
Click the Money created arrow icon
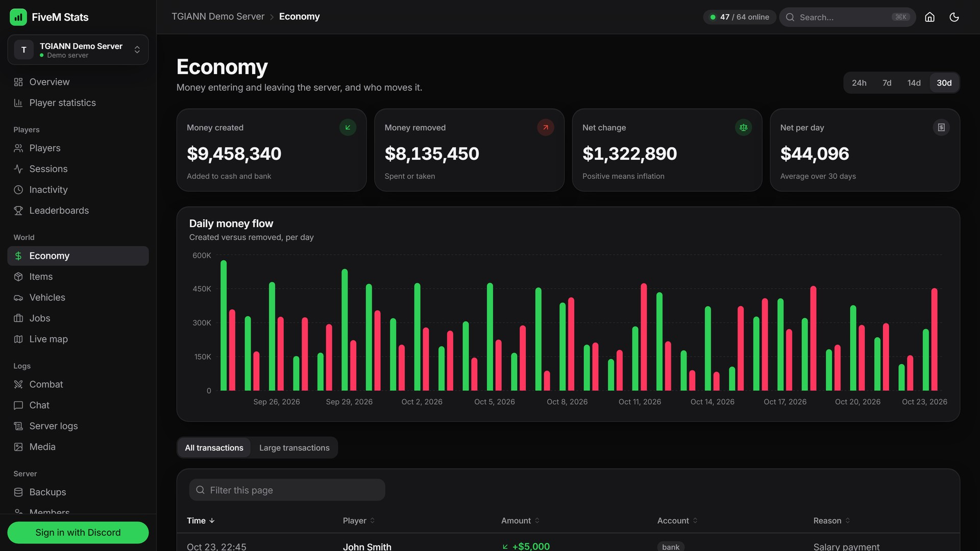pos(348,128)
